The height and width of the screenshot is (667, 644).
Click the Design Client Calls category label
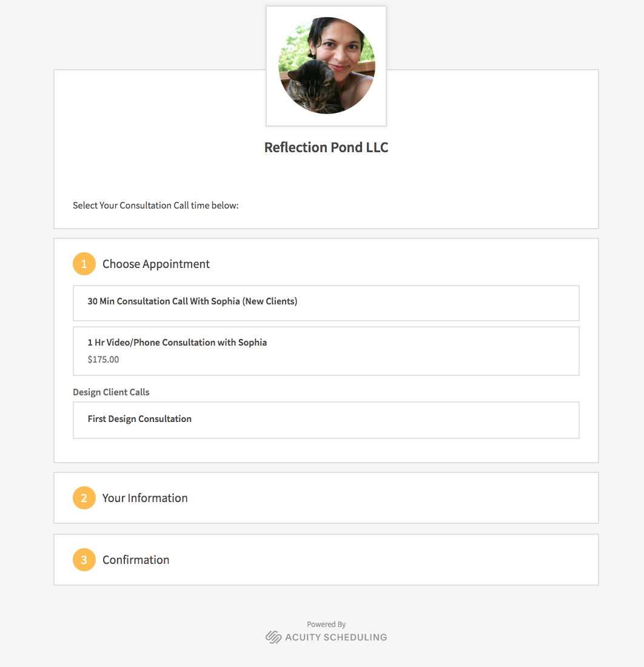pyautogui.click(x=111, y=392)
